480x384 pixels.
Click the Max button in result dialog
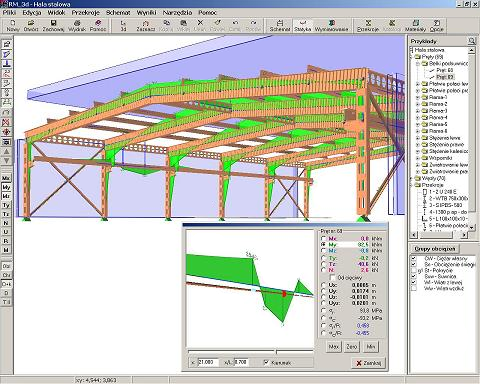click(x=334, y=347)
